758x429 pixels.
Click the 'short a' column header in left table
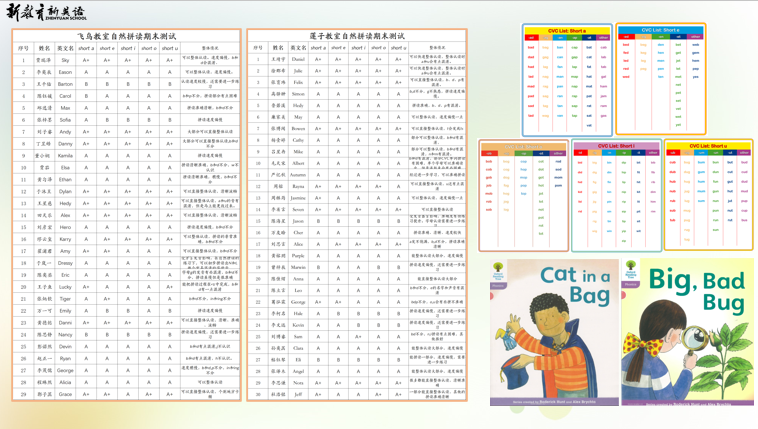[x=86, y=48]
